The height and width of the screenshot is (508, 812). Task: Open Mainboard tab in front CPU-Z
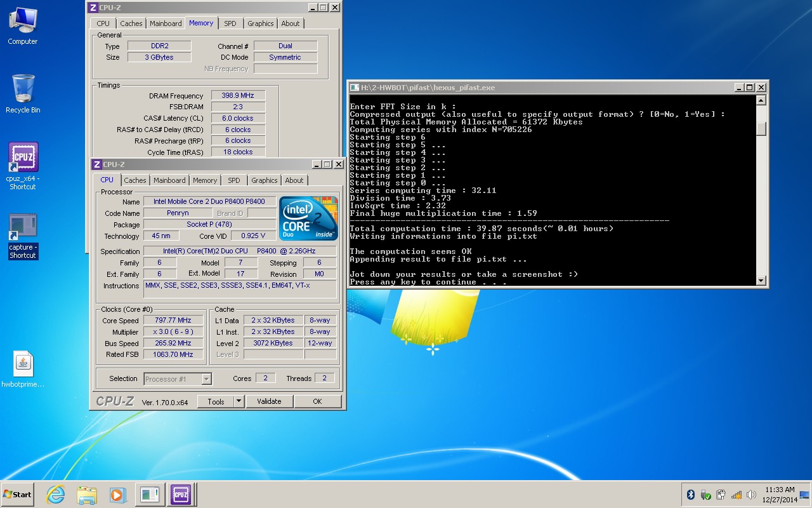click(x=170, y=180)
